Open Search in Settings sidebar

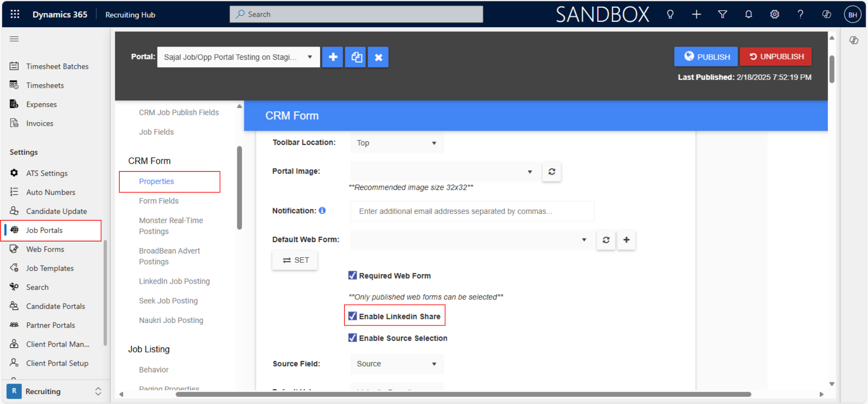click(x=37, y=287)
